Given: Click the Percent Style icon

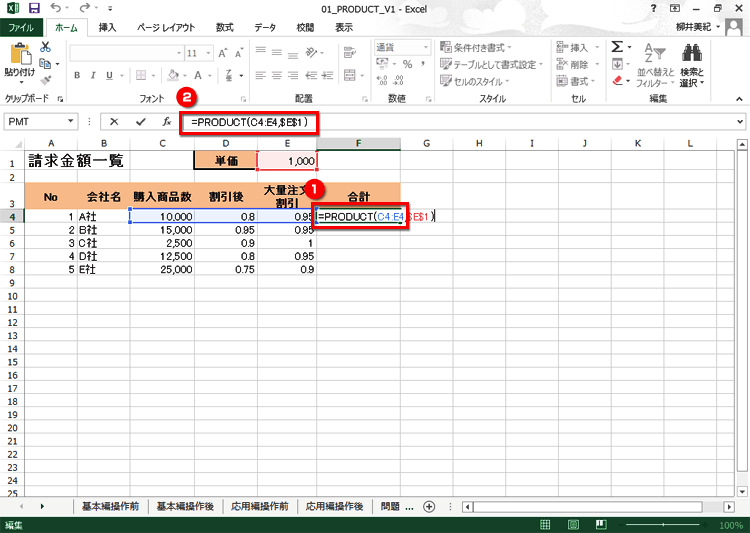Looking at the screenshot, I should tap(408, 64).
